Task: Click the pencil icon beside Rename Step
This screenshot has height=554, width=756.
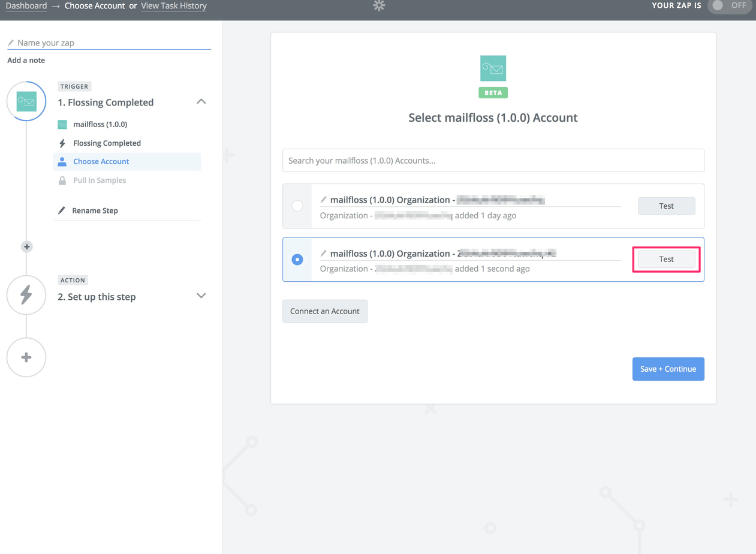Action: (62, 210)
